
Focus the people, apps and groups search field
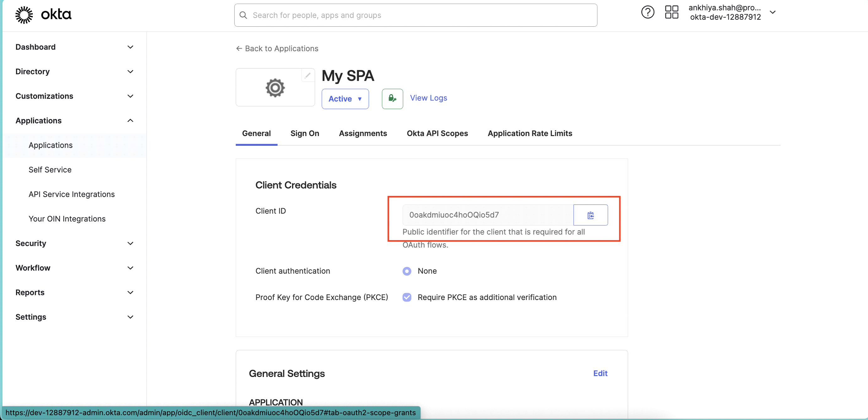[415, 15]
